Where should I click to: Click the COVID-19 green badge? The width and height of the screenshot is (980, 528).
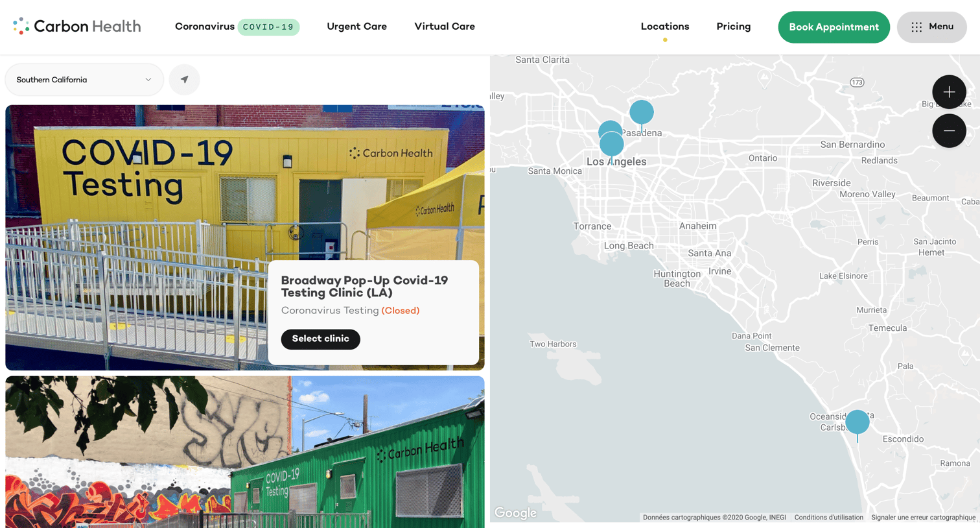click(268, 27)
